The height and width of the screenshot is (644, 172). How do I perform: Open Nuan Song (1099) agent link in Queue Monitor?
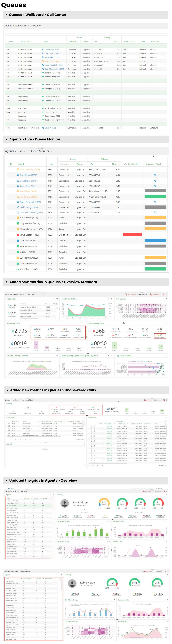tap(28, 191)
